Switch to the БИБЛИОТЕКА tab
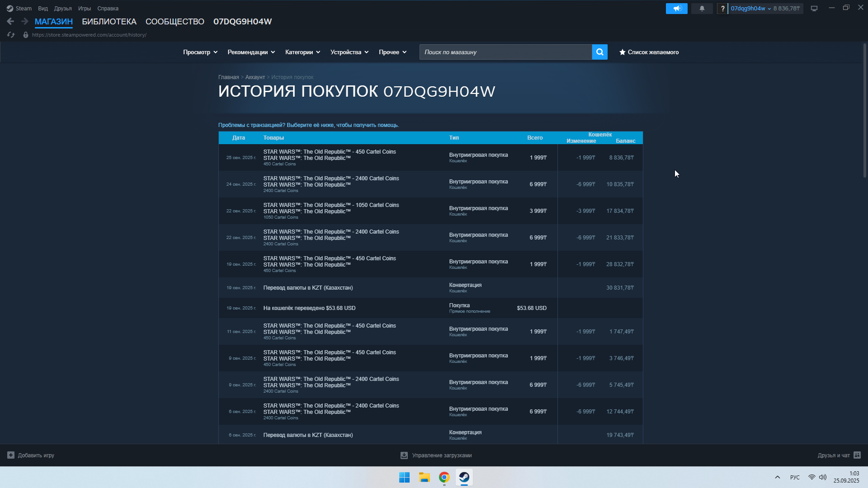868x488 pixels. tap(109, 22)
